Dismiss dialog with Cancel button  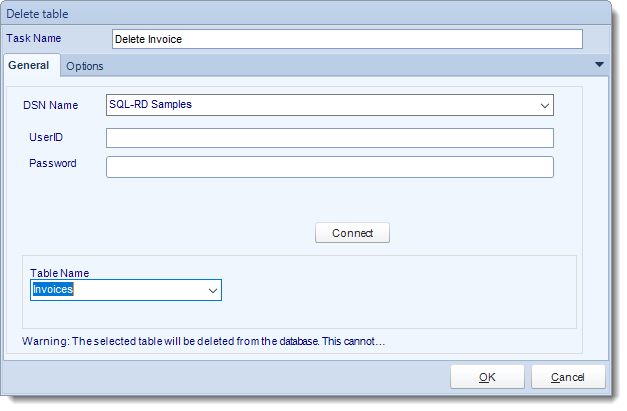click(x=568, y=377)
